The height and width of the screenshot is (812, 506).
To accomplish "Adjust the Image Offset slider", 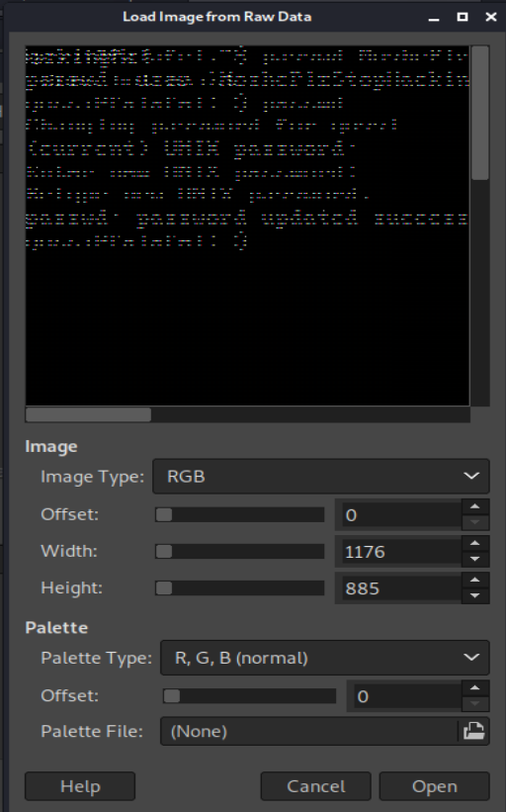I will (239, 514).
